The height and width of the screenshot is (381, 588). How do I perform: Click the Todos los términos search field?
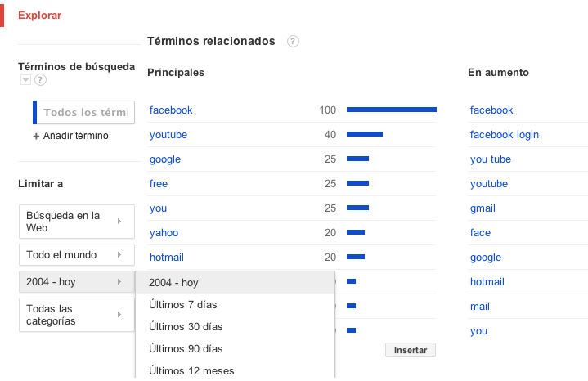[x=84, y=113]
